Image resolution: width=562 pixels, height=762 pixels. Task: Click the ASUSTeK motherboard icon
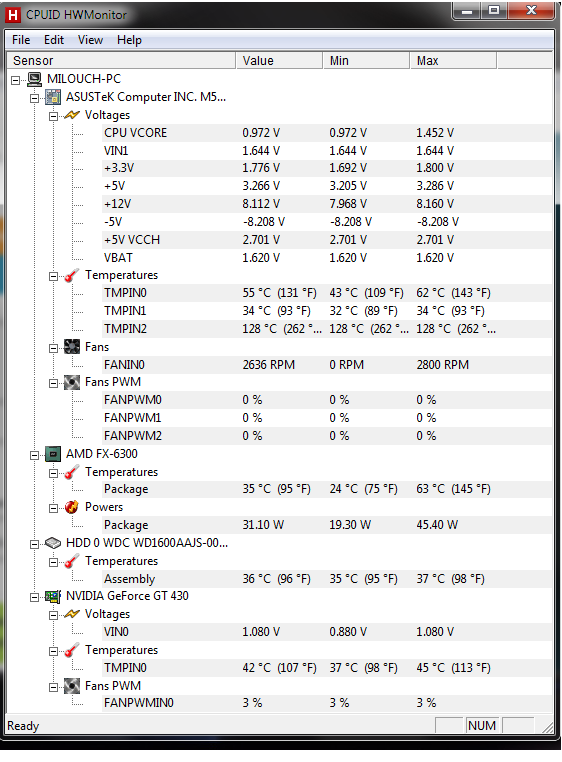tap(53, 97)
